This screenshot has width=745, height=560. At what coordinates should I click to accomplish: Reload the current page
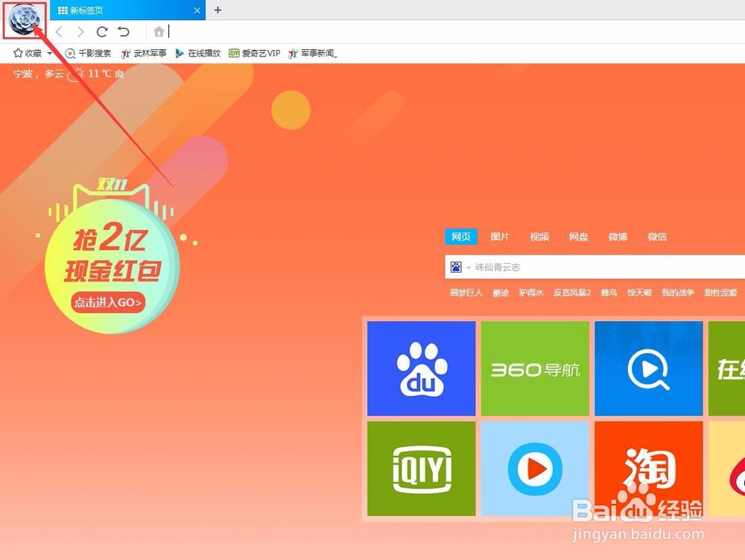click(x=101, y=32)
